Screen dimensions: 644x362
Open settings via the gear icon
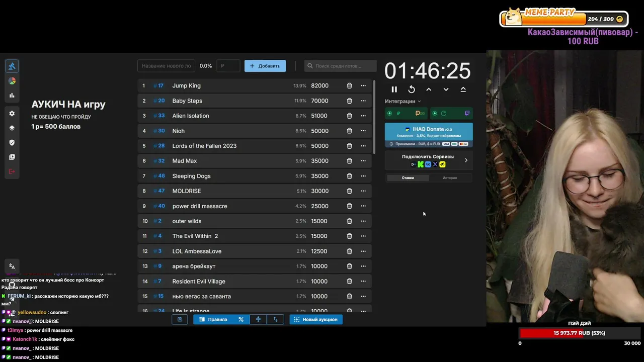click(12, 114)
